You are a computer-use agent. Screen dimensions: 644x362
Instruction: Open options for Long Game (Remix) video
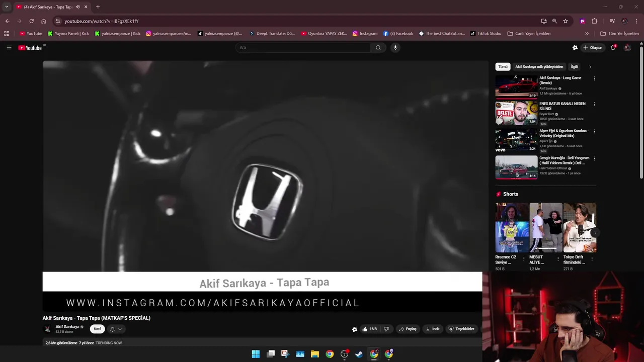pyautogui.click(x=594, y=78)
